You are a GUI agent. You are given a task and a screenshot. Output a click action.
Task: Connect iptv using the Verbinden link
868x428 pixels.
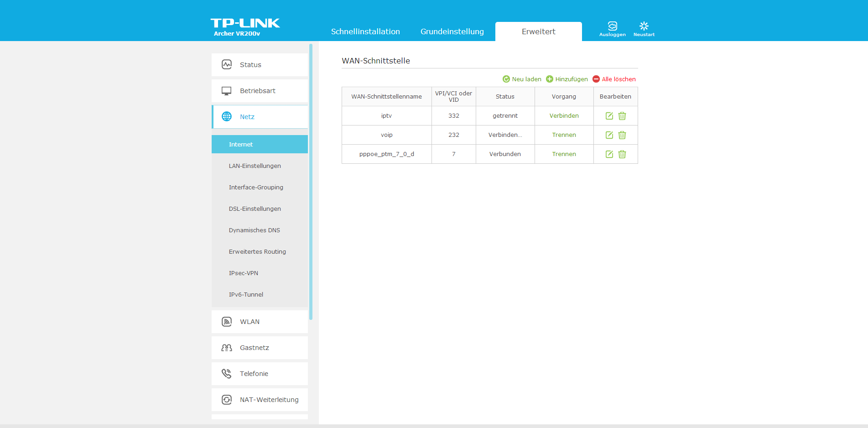[x=564, y=116]
